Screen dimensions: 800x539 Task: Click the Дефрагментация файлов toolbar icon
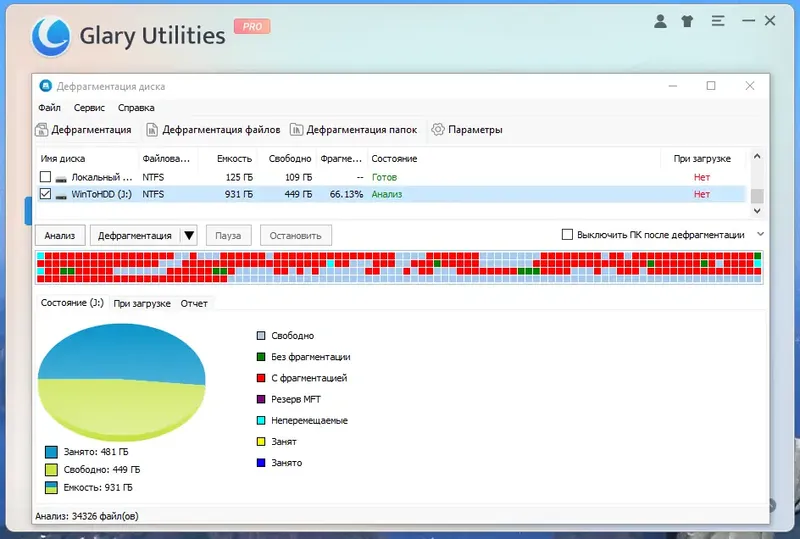pos(152,130)
